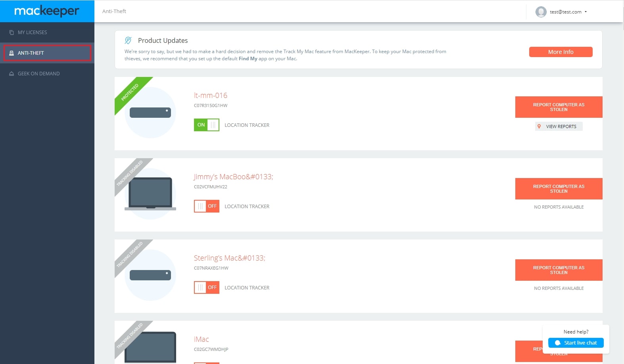Image resolution: width=624 pixels, height=364 pixels.
Task: Click serial number C02GC7WMDHJP
Action: pos(211,350)
